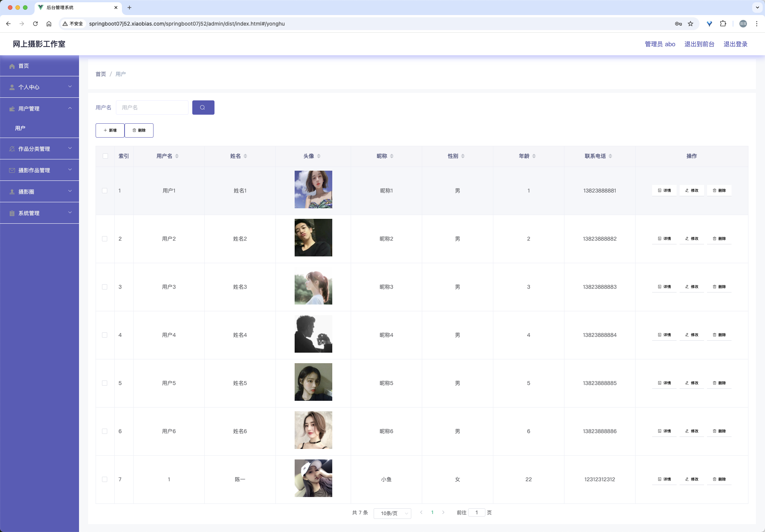765x532 pixels.
Task: Click the 不安全 site security warning
Action: tap(73, 24)
